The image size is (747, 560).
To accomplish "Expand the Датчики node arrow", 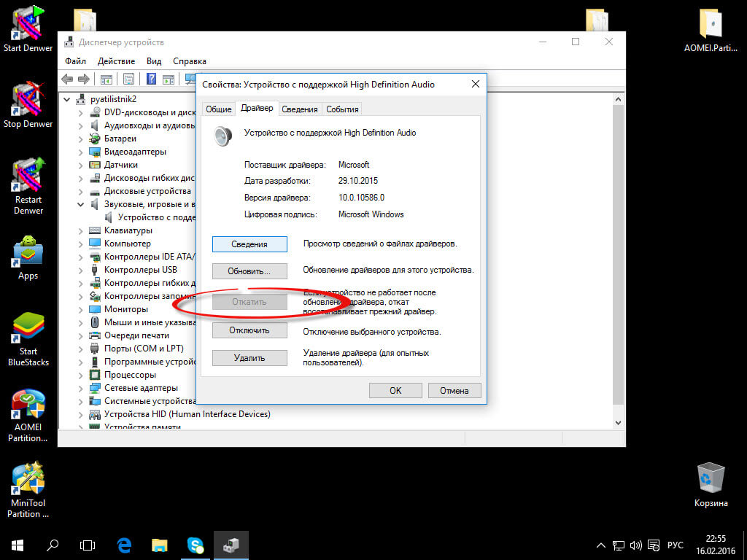I will 80,165.
